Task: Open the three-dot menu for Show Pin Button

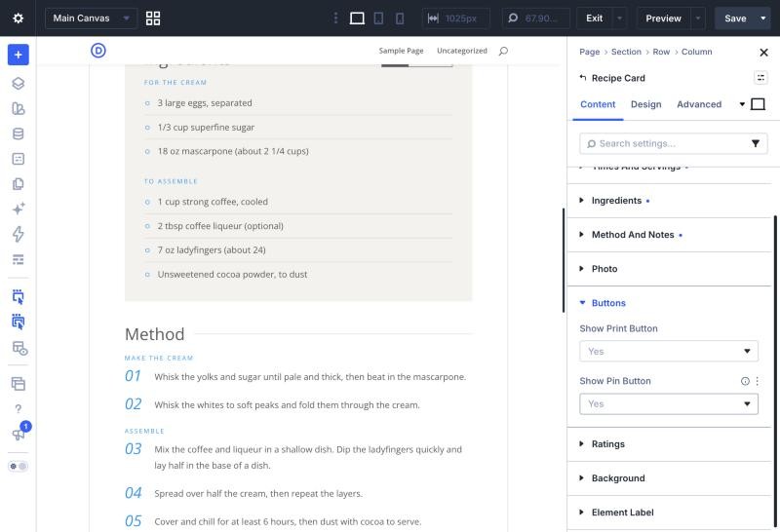Action: tap(758, 381)
